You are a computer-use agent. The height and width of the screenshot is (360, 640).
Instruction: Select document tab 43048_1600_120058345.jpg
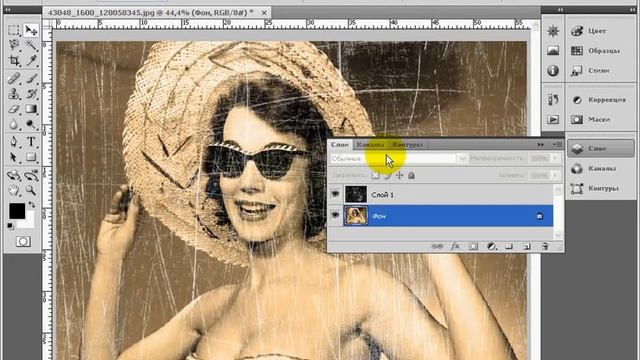[x=151, y=13]
